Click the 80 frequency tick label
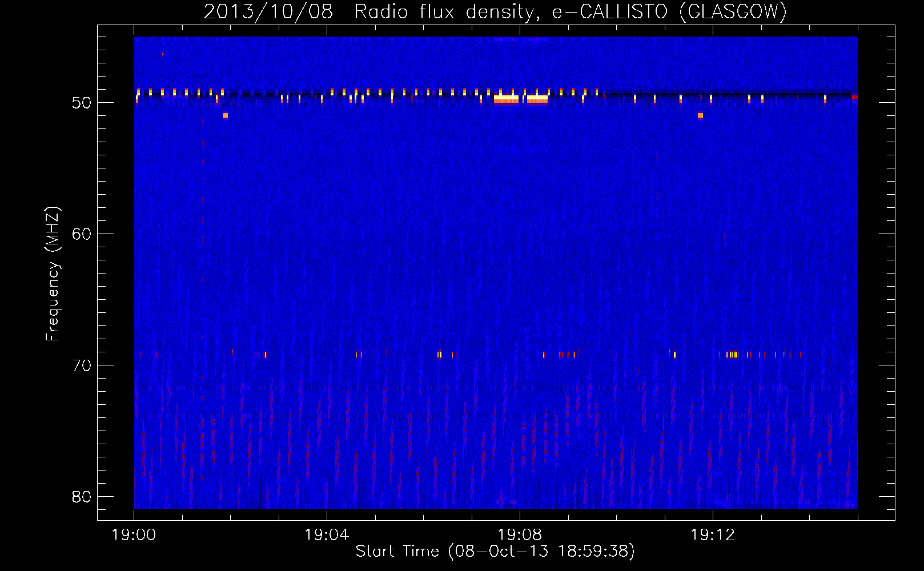 [82, 497]
